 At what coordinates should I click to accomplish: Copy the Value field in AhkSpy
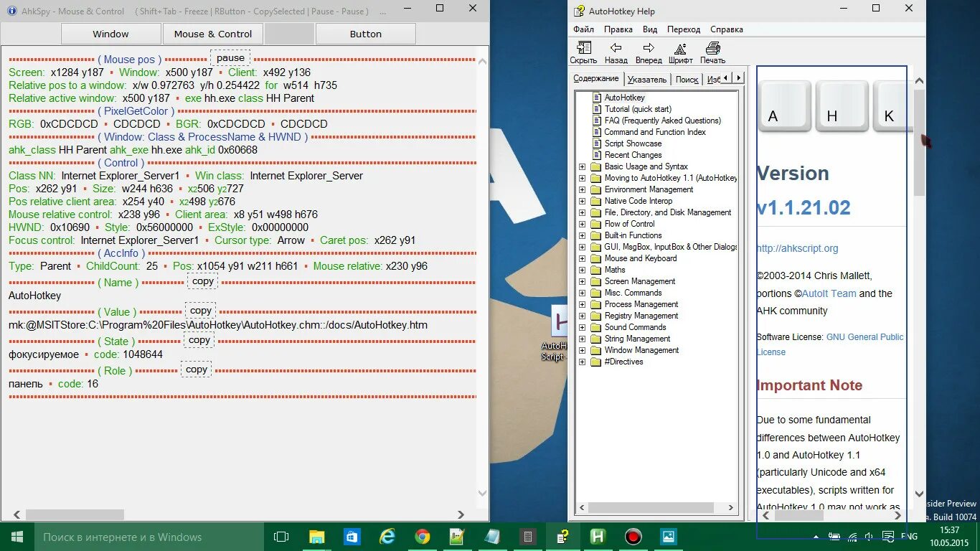(x=201, y=311)
